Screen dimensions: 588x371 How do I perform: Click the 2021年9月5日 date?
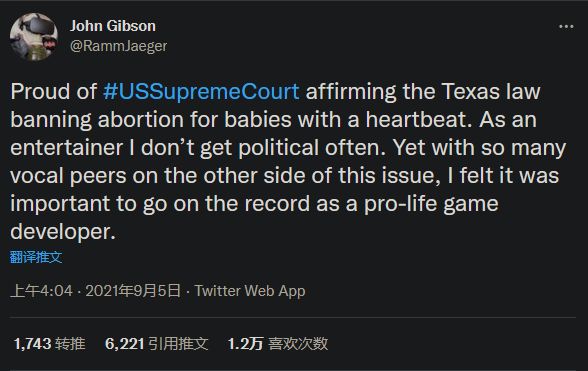(x=133, y=291)
